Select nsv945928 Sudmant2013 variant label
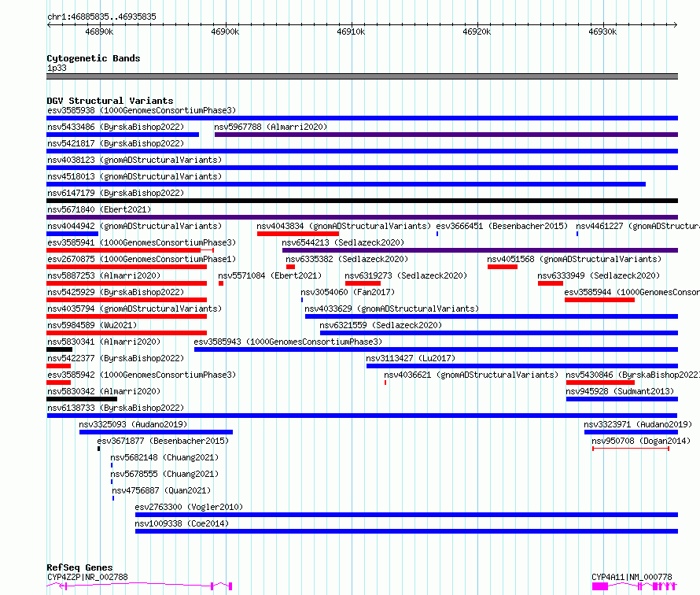This screenshot has height=595, width=700. (620, 391)
